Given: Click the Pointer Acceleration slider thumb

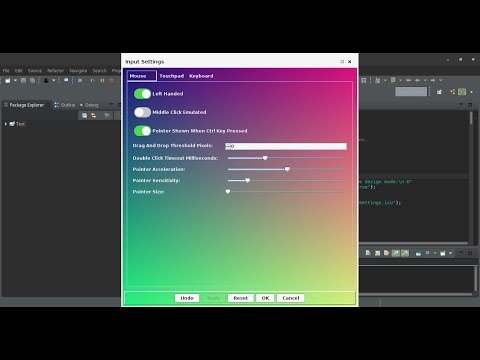Looking at the screenshot, I should 287,169.
